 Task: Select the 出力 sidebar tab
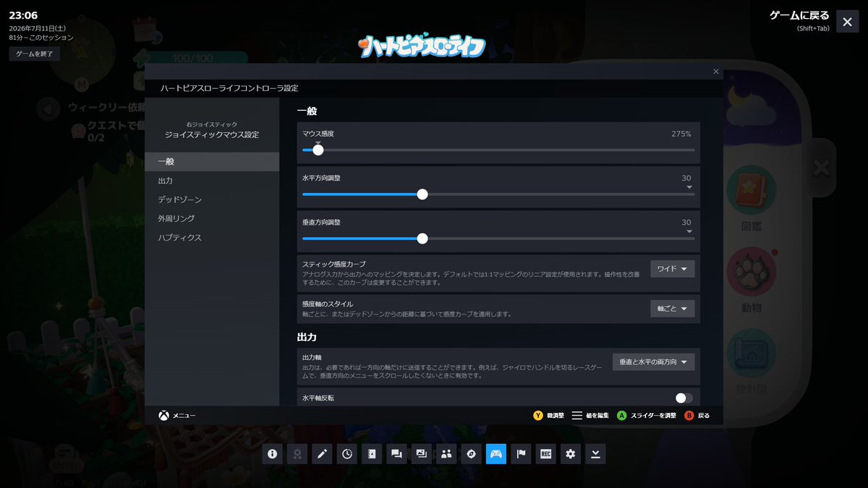click(x=212, y=181)
